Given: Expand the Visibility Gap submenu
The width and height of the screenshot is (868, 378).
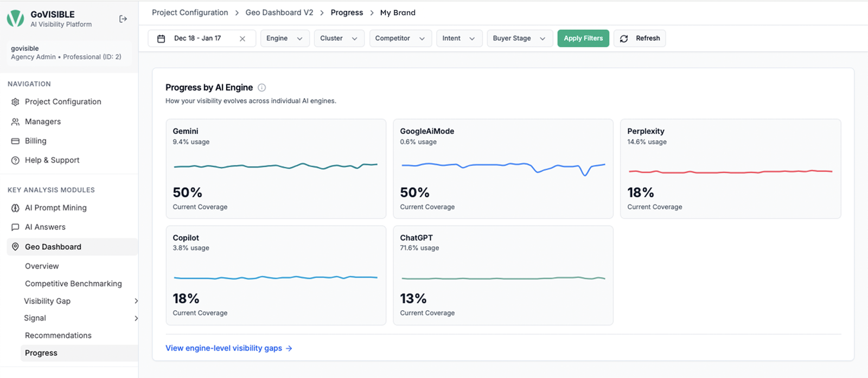Looking at the screenshot, I should (136, 301).
